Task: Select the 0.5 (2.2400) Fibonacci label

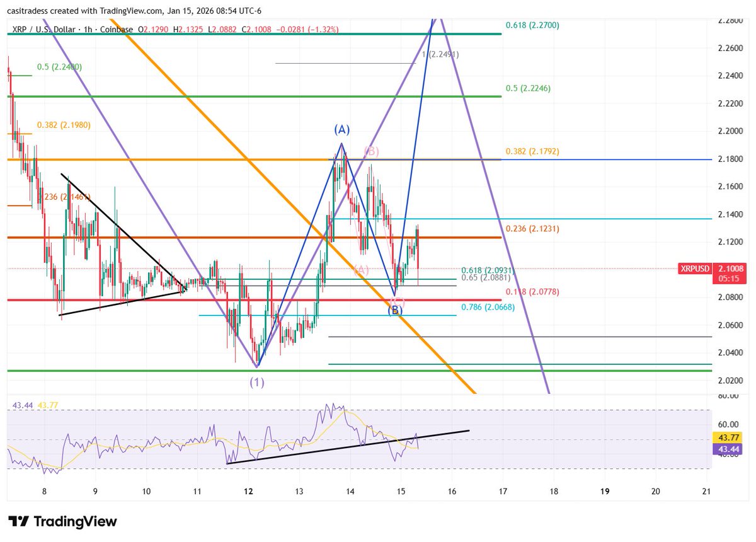Action: 59,67
